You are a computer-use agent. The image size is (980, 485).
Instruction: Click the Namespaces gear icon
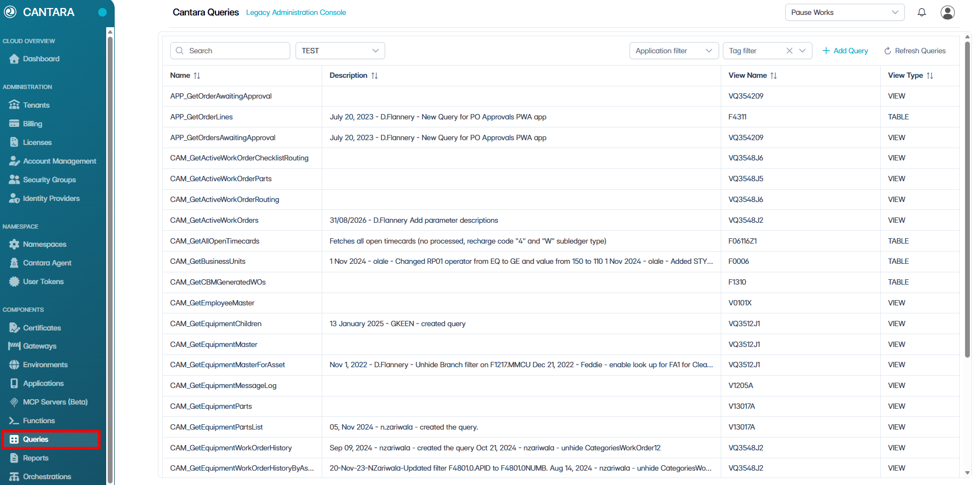coord(14,244)
